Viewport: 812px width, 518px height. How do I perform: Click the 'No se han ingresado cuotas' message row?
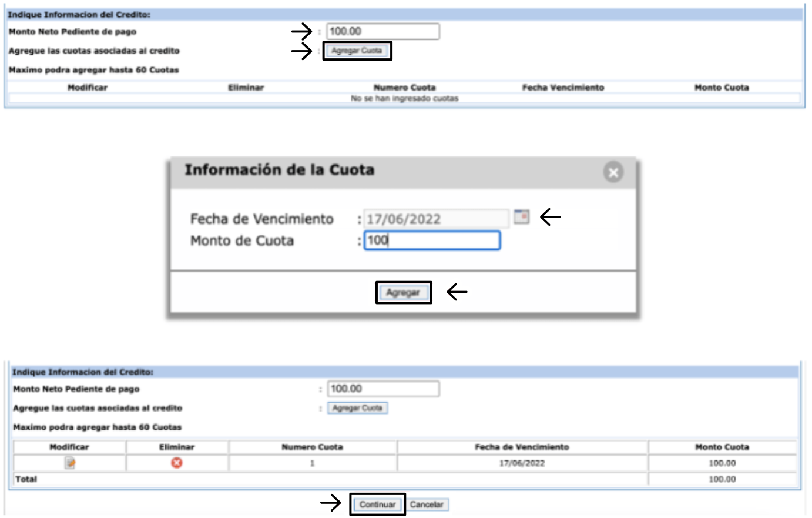tap(404, 99)
